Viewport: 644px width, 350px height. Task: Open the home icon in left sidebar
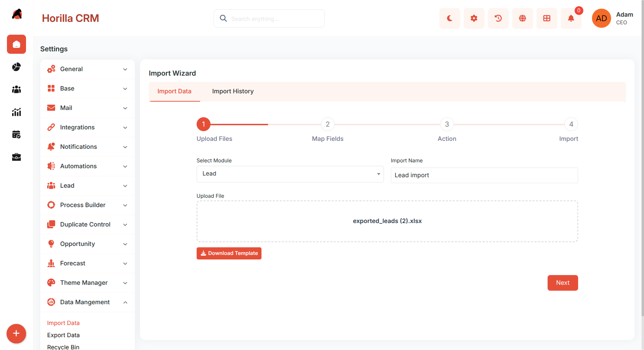coord(16,44)
